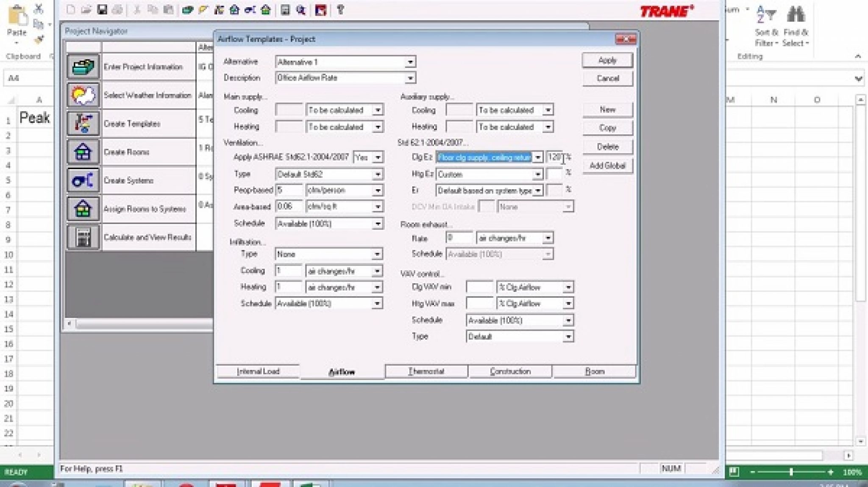Click the Add Global button
Viewport: 868px width, 487px height.
607,166
